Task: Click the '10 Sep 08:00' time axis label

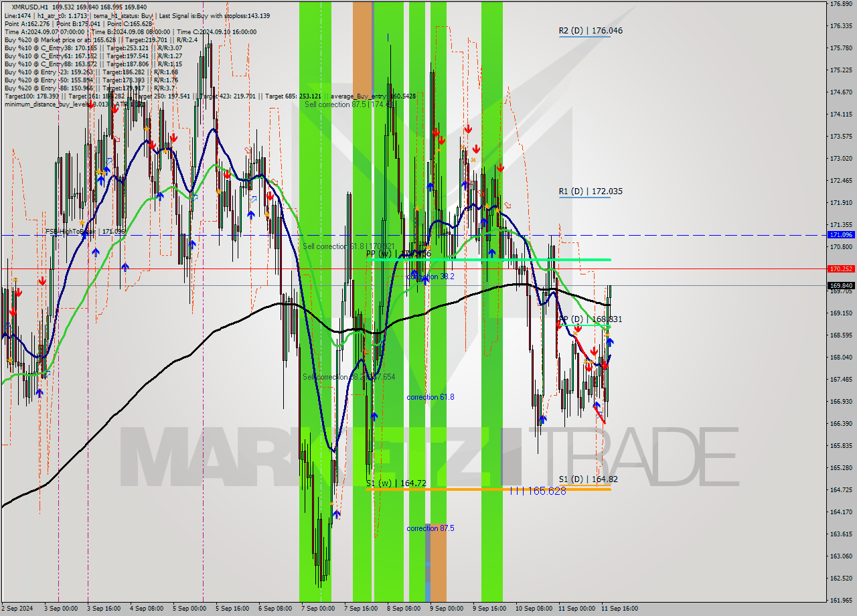Action: pos(534,609)
